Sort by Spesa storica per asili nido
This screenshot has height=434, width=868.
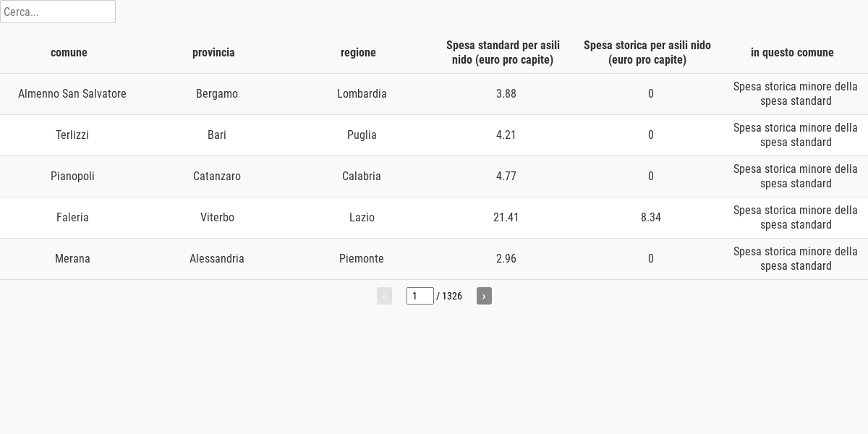(647, 52)
